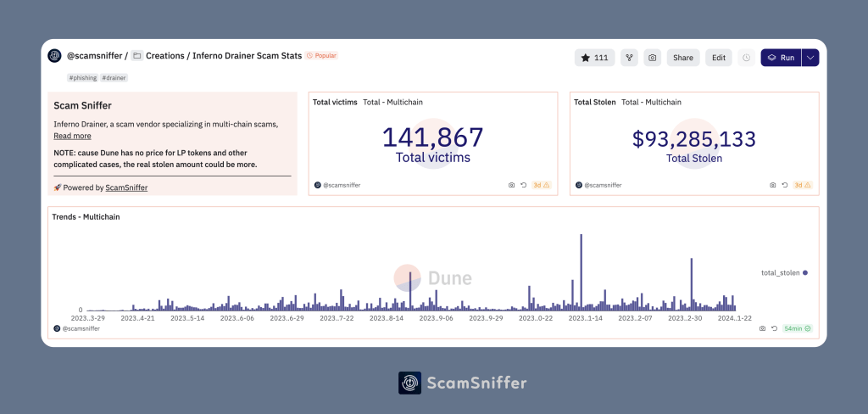Take screenshot of Total victims widget
Screen dimensions: 868x414
coord(511,185)
